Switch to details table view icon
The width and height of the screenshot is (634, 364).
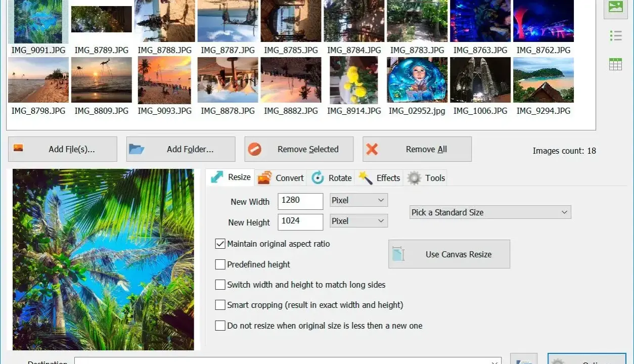tap(615, 64)
